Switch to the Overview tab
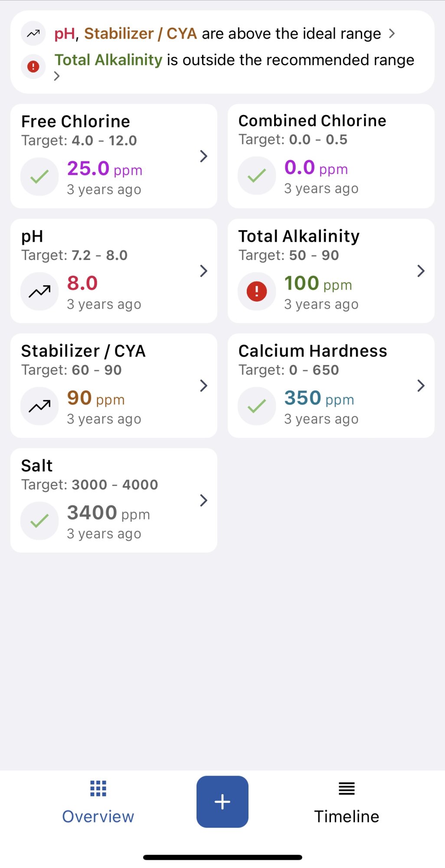The height and width of the screenshot is (868, 445). pos(98,802)
